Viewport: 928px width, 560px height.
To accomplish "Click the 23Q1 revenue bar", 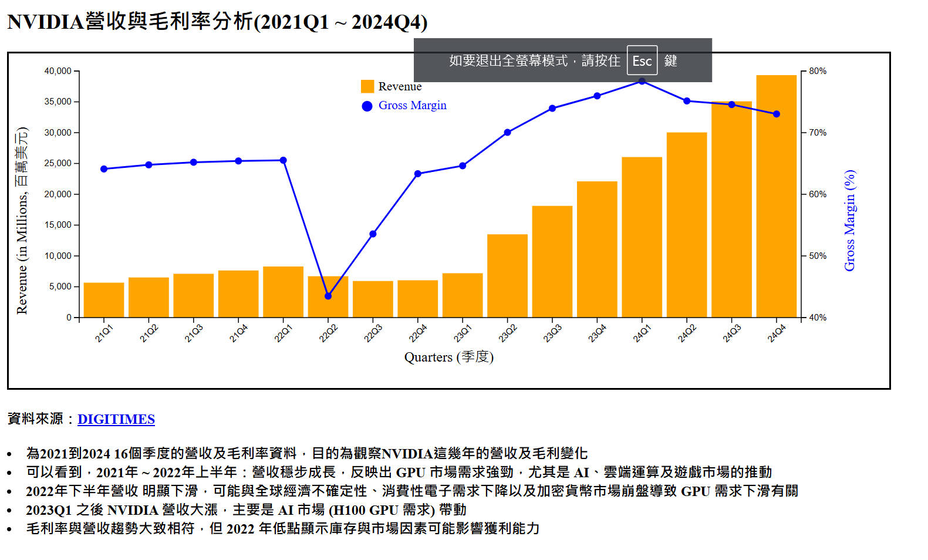I will [x=463, y=295].
